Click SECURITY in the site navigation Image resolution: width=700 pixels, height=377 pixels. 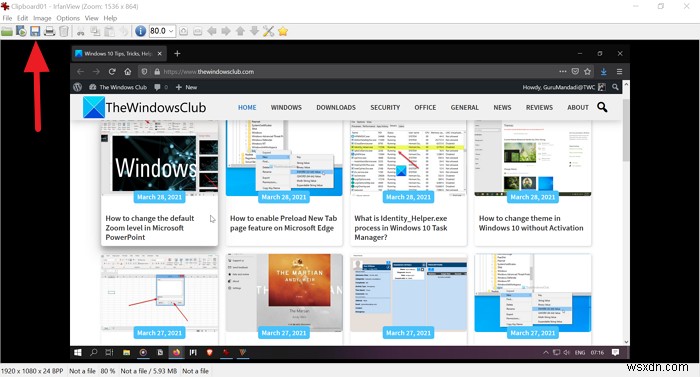click(x=385, y=107)
